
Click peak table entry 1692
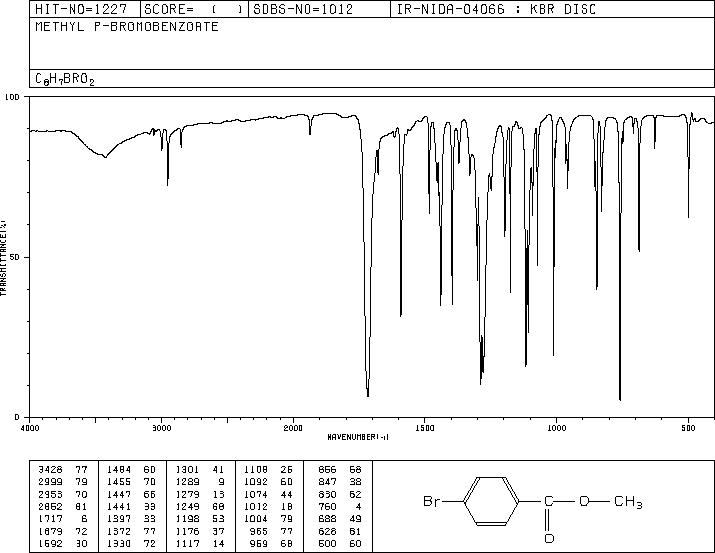[x=50, y=543]
